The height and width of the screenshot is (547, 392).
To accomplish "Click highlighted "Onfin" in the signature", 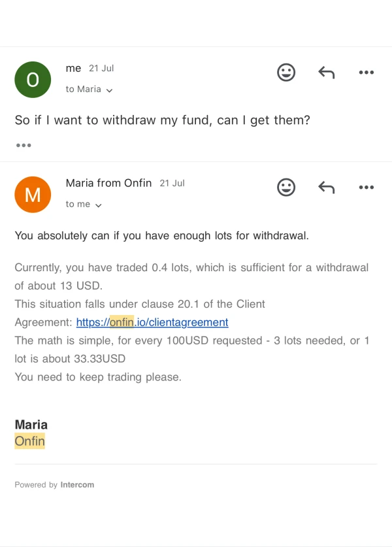I will 30,441.
